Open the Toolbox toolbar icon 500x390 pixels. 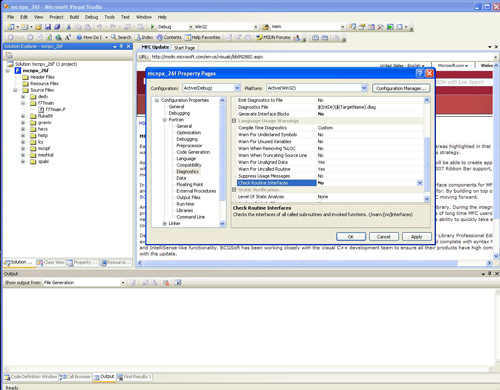380,27
